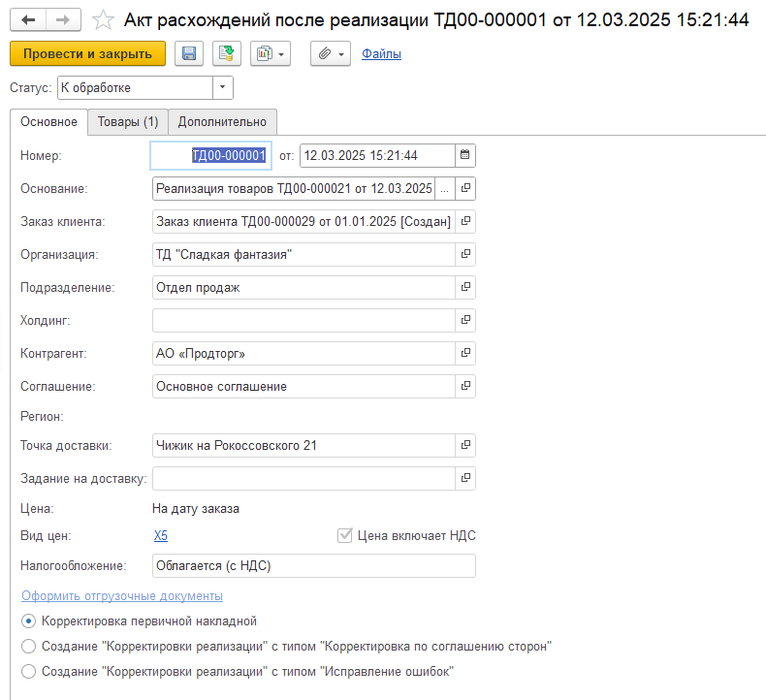This screenshot has width=766, height=700.
Task: Expand the create-based-on documents dropdown
Action: point(270,54)
